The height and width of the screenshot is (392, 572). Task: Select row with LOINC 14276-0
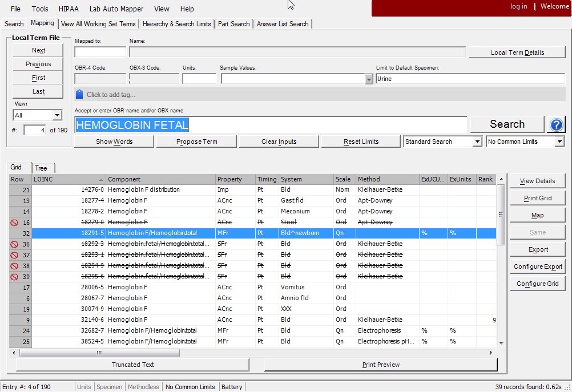[x=253, y=189]
